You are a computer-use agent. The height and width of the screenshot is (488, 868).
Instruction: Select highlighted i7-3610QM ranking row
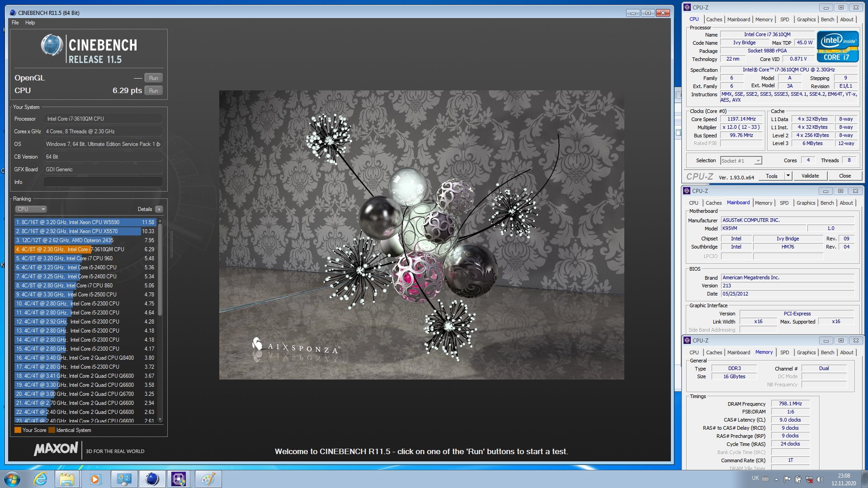pyautogui.click(x=85, y=249)
